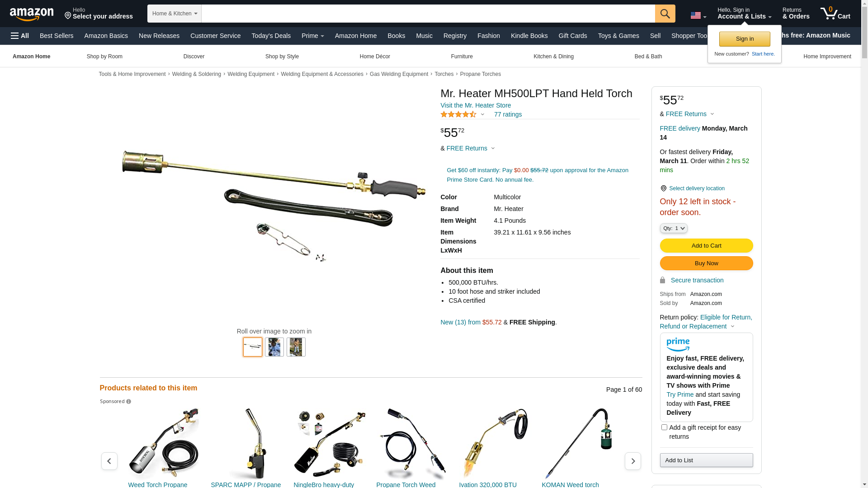Viewport: 868px width, 488px height.
Task: Expand Account & Lists menu
Action: click(x=745, y=13)
